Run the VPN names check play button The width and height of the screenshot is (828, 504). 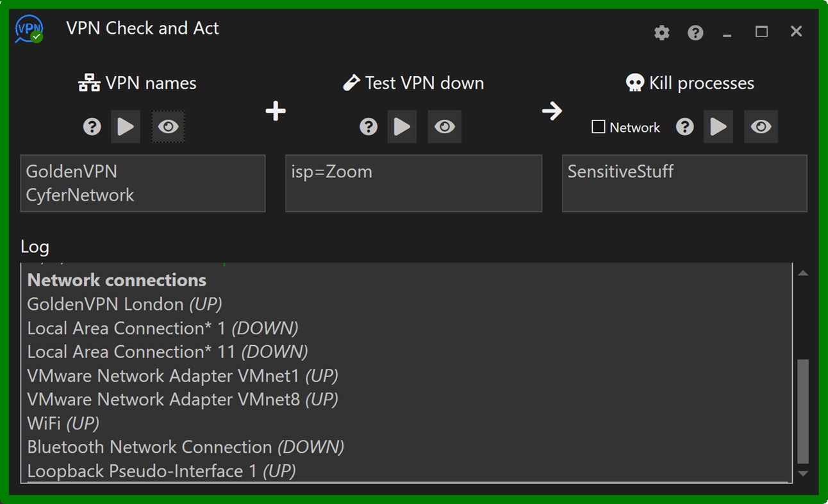click(126, 127)
